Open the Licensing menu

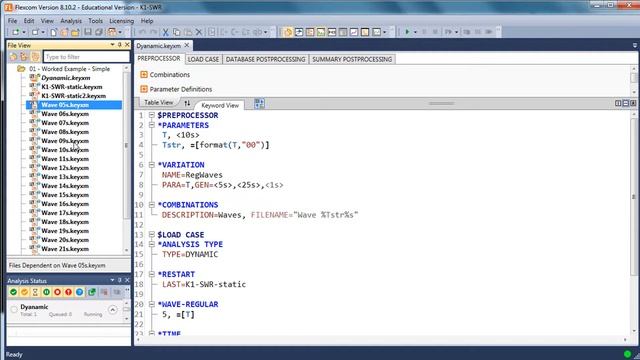pos(121,21)
